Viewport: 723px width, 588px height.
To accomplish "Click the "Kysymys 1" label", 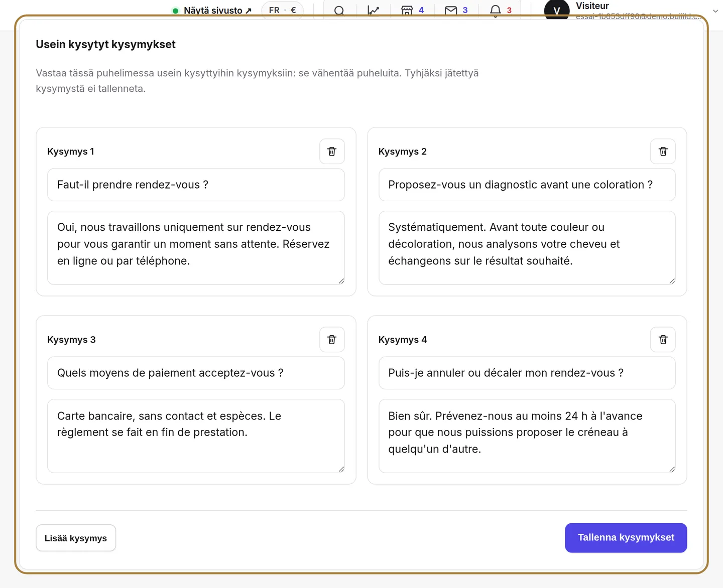I will (71, 152).
